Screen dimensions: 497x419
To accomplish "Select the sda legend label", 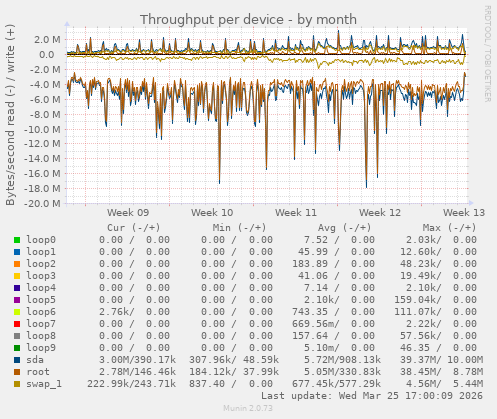I will coord(35,360).
